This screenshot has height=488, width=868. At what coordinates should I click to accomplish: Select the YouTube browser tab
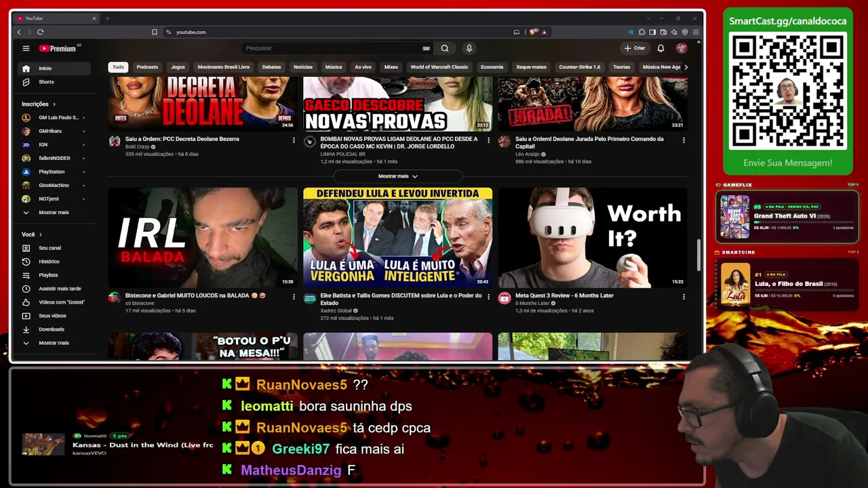pos(56,18)
